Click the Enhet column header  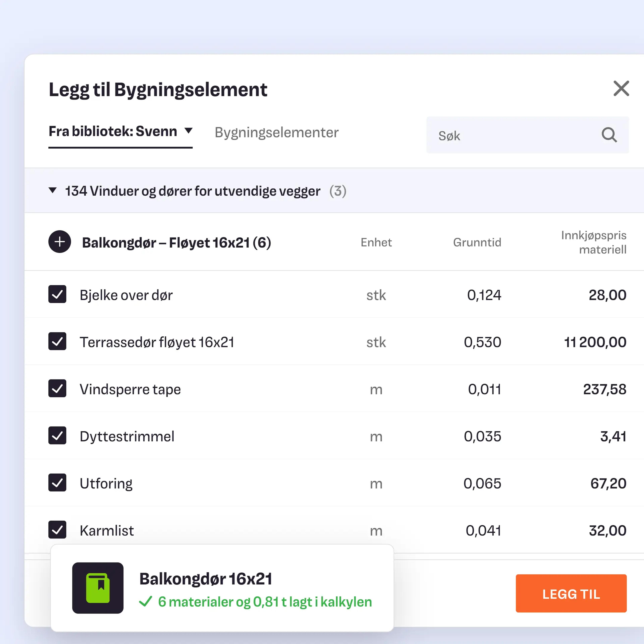pyautogui.click(x=376, y=242)
